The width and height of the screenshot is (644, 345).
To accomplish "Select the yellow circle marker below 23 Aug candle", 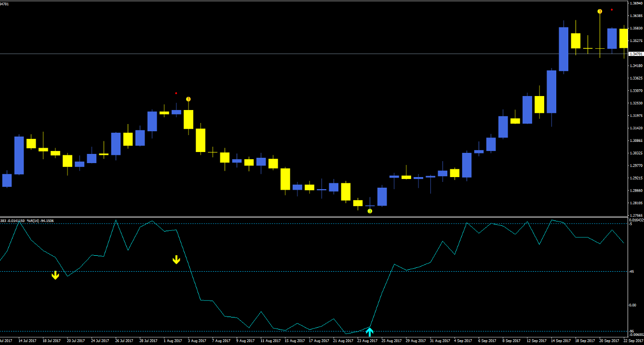I will [x=370, y=211].
